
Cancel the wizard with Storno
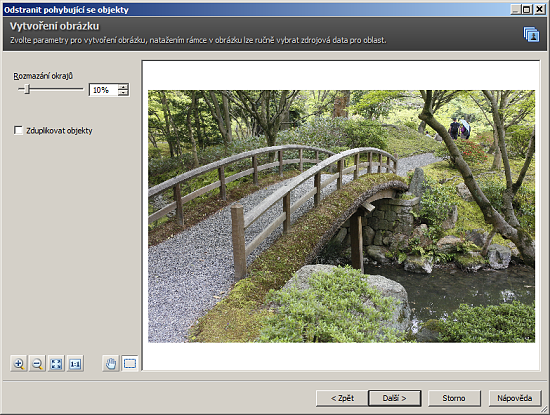(454, 398)
